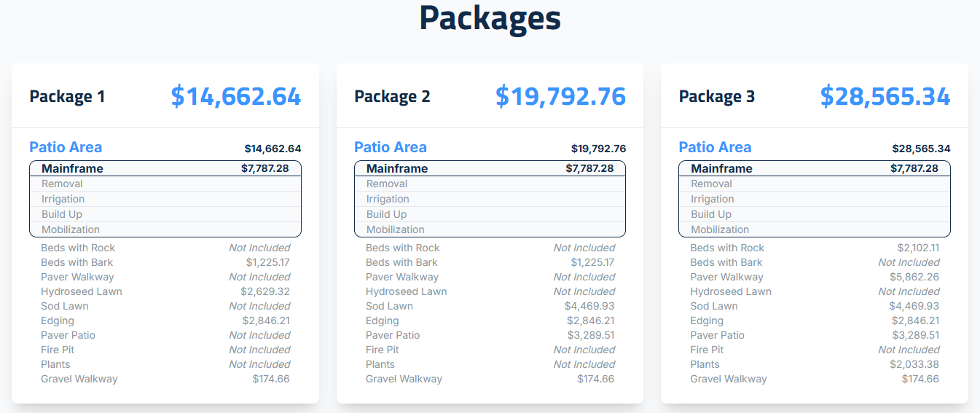
Task: Click Paver Walkway item in Package 3
Action: coord(726,277)
